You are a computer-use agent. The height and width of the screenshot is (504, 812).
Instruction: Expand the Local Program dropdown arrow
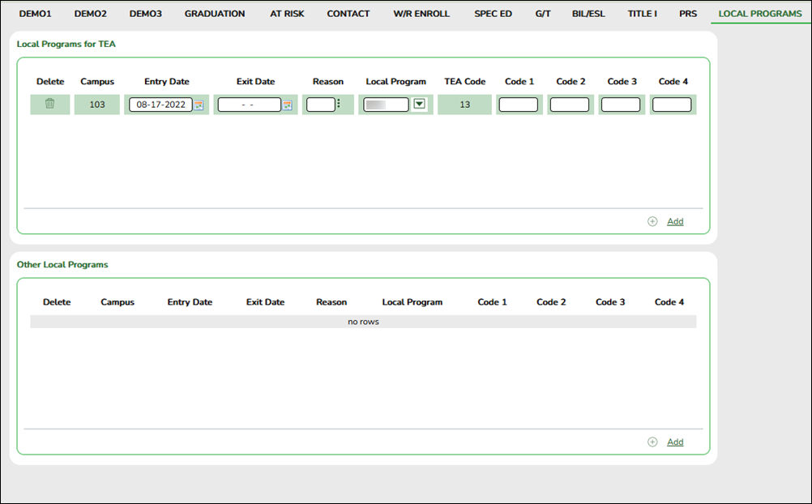(419, 104)
